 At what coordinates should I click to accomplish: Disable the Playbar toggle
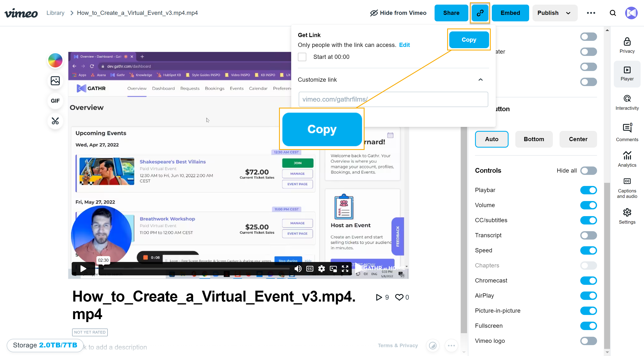pos(588,190)
